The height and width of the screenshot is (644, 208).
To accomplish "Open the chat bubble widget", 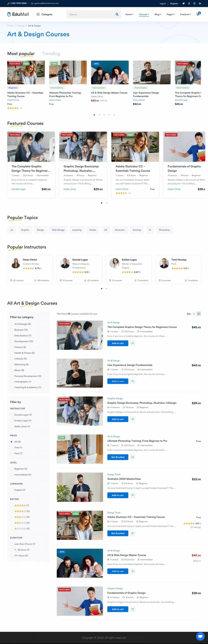I will click(200, 636).
